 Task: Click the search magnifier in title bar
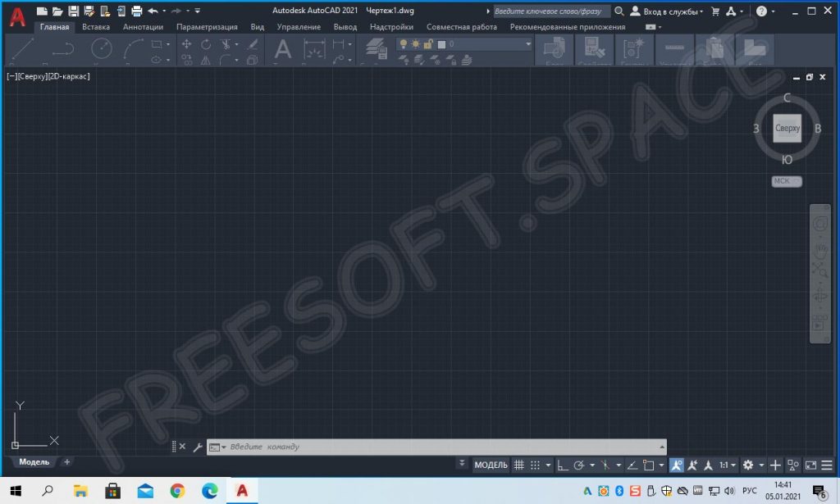click(x=619, y=11)
